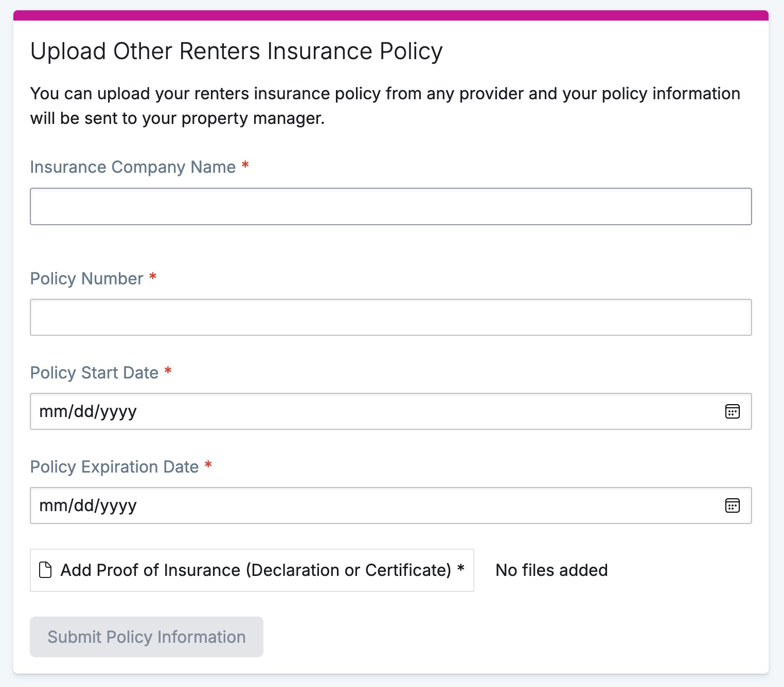Select the year segment of Policy Start Date
This screenshot has height=687, width=784.
tap(118, 411)
